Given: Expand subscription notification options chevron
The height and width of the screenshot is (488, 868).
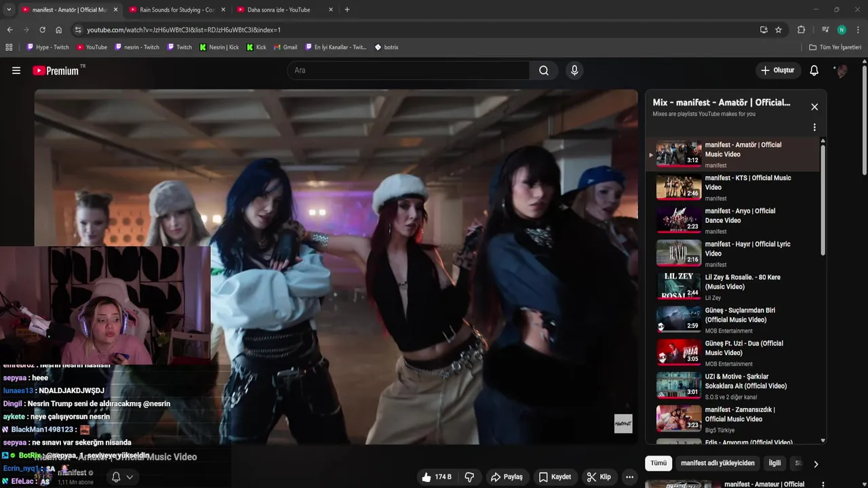Looking at the screenshot, I should 130,477.
